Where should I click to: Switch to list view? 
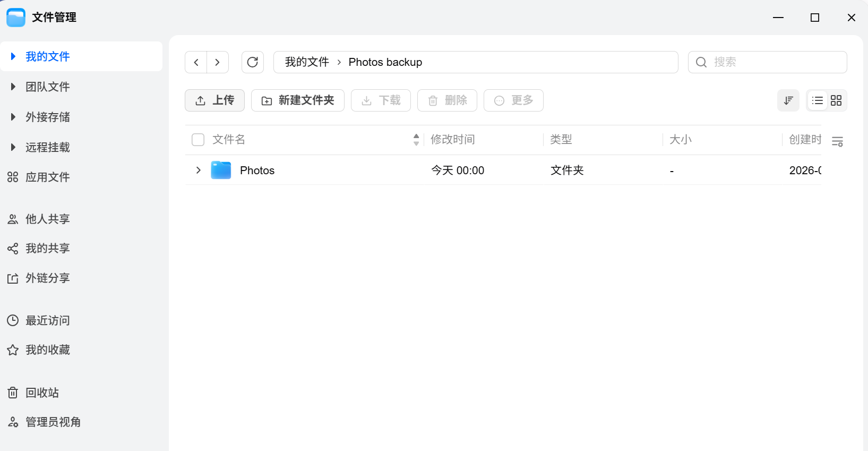818,100
